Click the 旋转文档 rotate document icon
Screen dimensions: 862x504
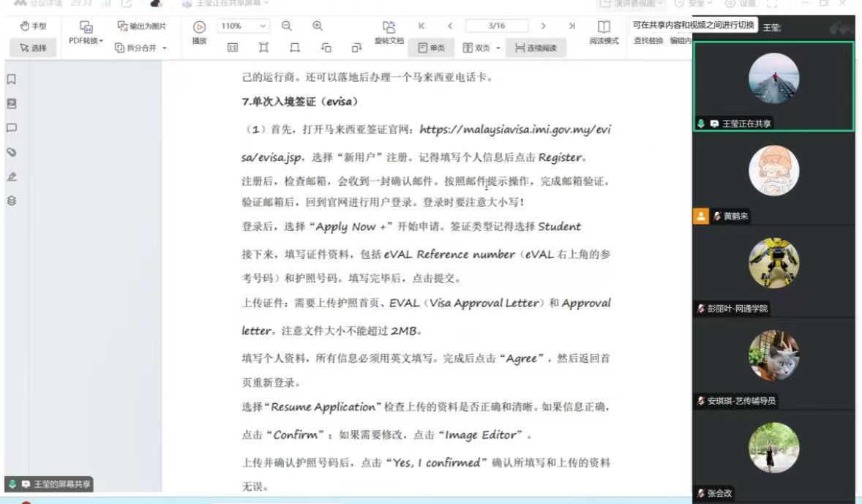389,27
